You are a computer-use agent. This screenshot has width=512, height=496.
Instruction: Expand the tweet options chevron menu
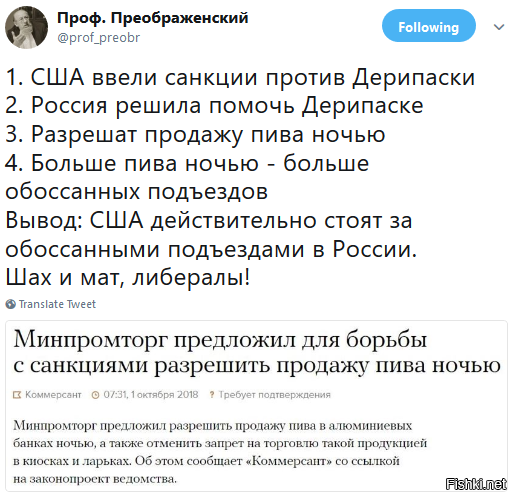(x=499, y=27)
